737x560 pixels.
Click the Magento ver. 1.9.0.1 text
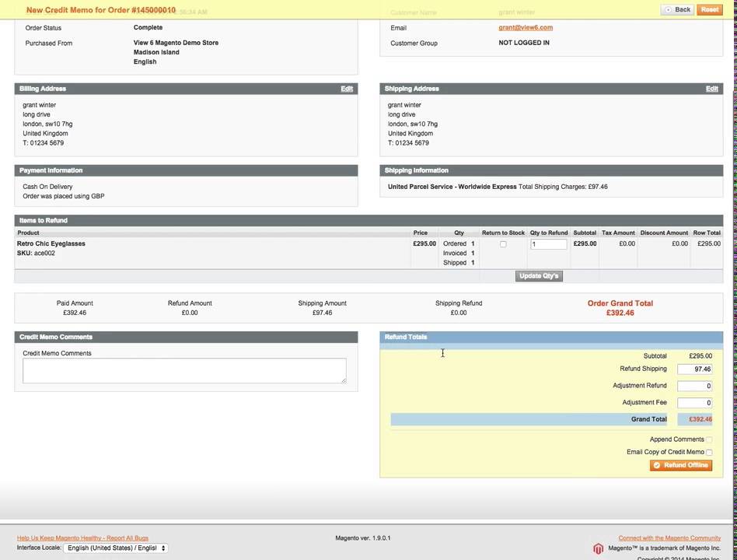363,538
